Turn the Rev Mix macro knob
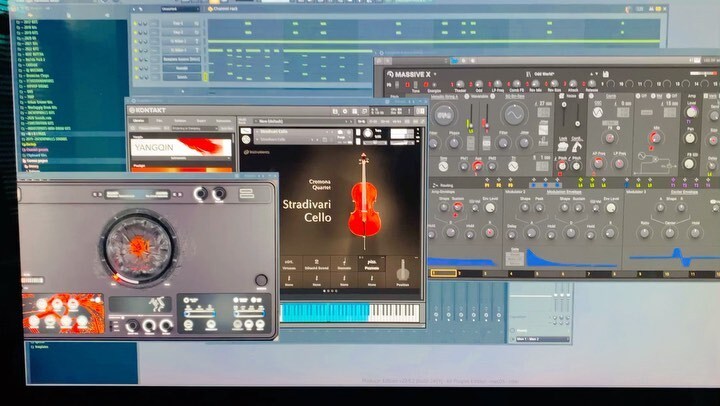This screenshot has width=720, height=406. 535,84
